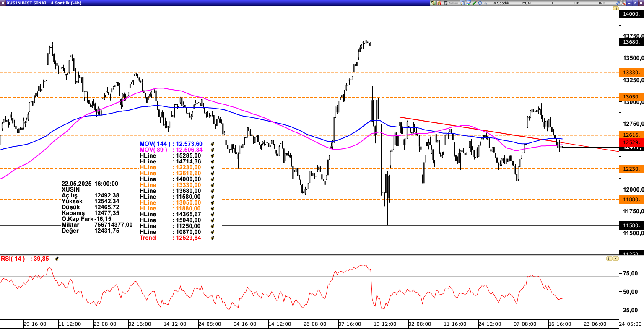Toggle the MOV(144) indicator checkmark

(213, 144)
